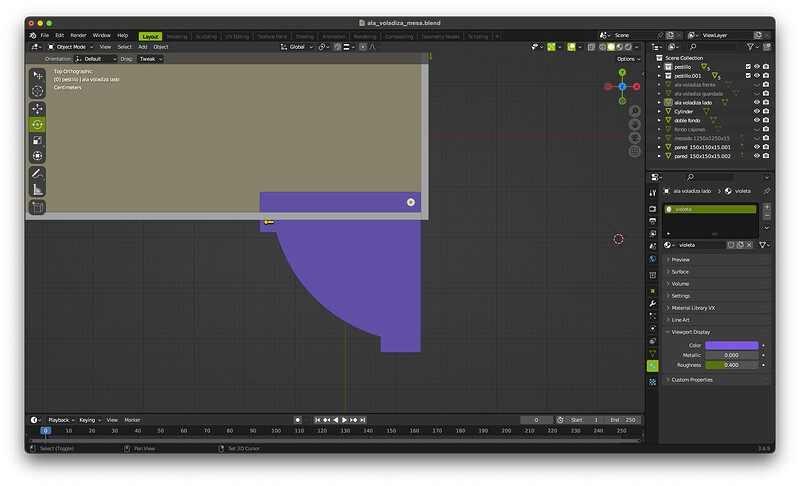The image size is (800, 486).
Task: Select the Rotate tool
Action: (37, 124)
